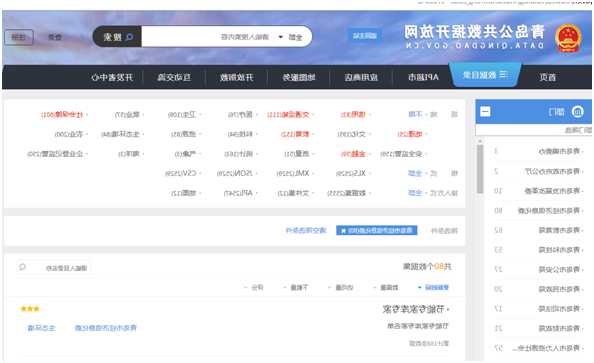Filter by 科技(94) domain
Viewport: 594px width, 363px height.
[x=240, y=134]
